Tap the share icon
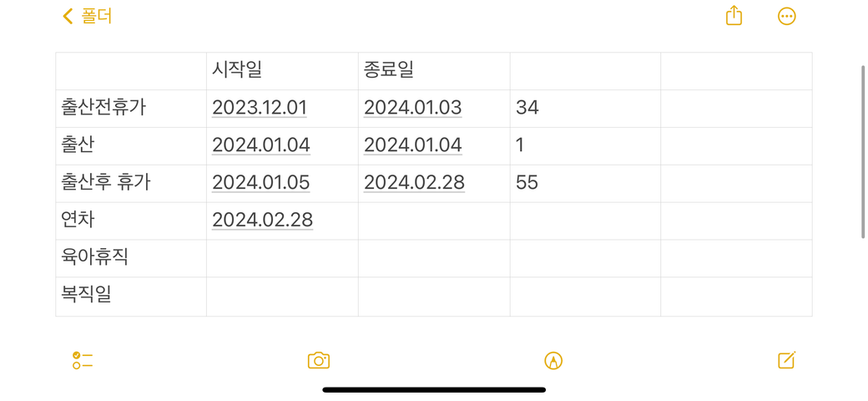Viewport: 868px width, 401px height. tap(734, 16)
